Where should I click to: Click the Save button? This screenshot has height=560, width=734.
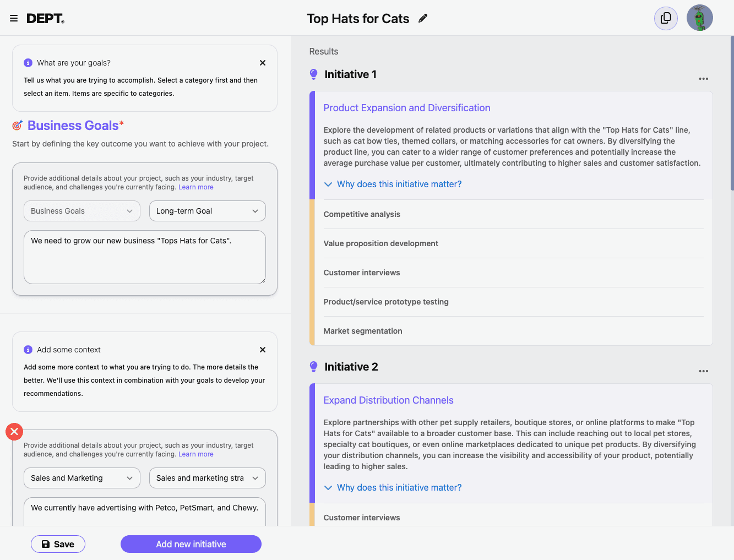pyautogui.click(x=58, y=544)
